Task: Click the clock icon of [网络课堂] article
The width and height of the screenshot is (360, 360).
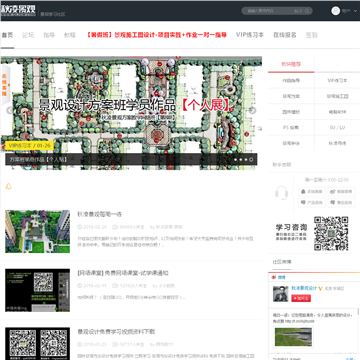Action: 79,286
